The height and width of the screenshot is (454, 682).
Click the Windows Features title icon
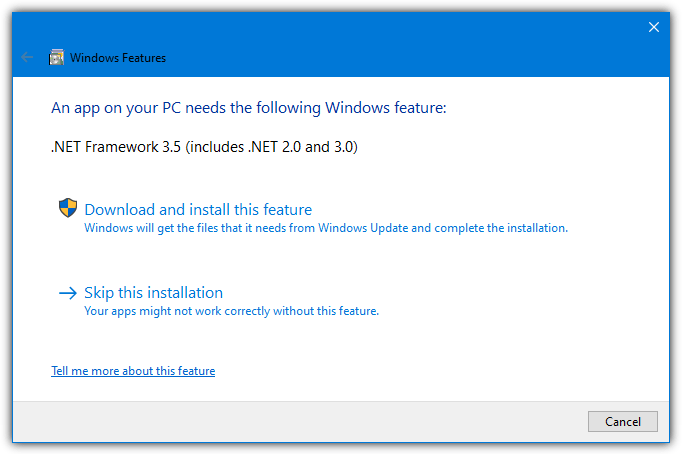[57, 57]
